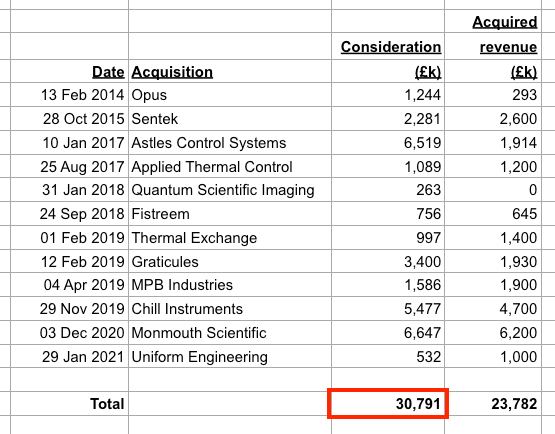Click Monmouth Scientific revenue cell 6,200
Image resolution: width=555 pixels, height=434 pixels.
(493, 332)
